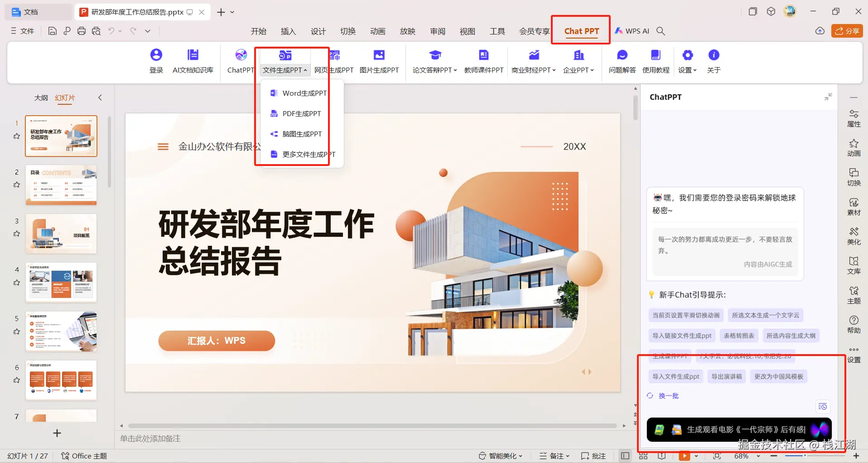Open the 文件 menu button
The height and width of the screenshot is (463, 868).
pyautogui.click(x=23, y=31)
